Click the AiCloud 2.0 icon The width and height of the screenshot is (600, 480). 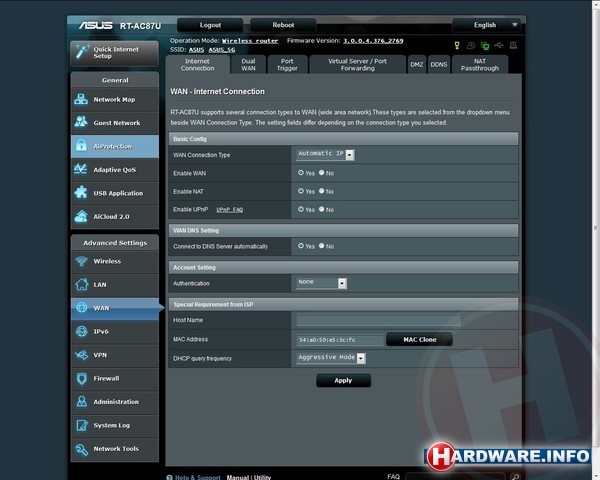click(x=81, y=216)
